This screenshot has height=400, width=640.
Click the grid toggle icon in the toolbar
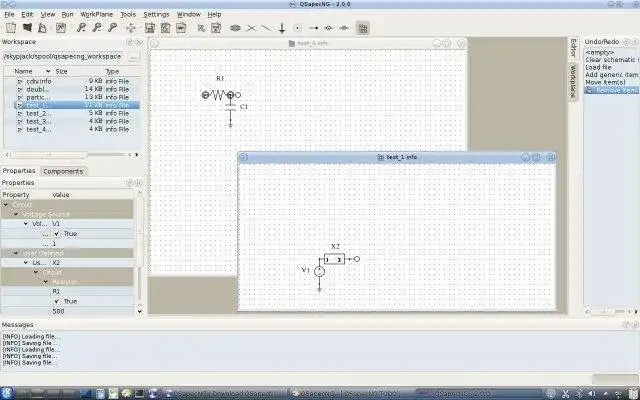coord(362,28)
